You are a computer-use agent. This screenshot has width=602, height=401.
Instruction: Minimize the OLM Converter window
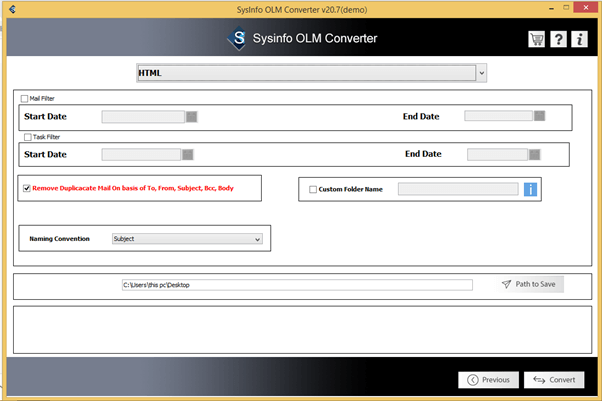point(551,8)
